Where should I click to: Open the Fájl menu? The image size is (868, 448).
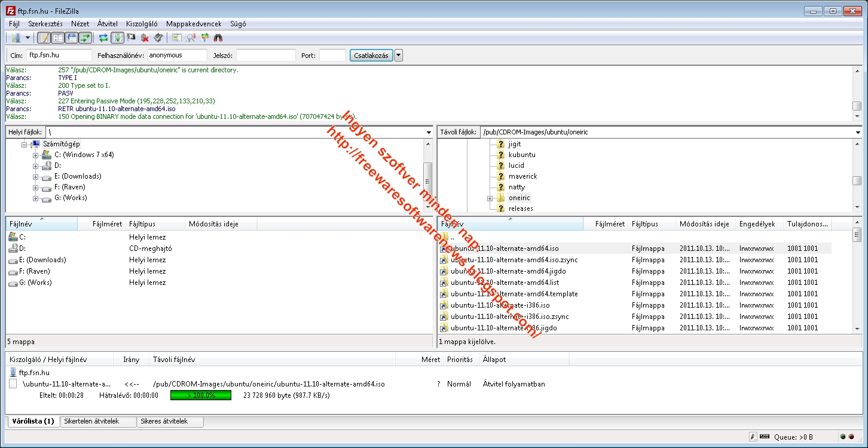(14, 24)
